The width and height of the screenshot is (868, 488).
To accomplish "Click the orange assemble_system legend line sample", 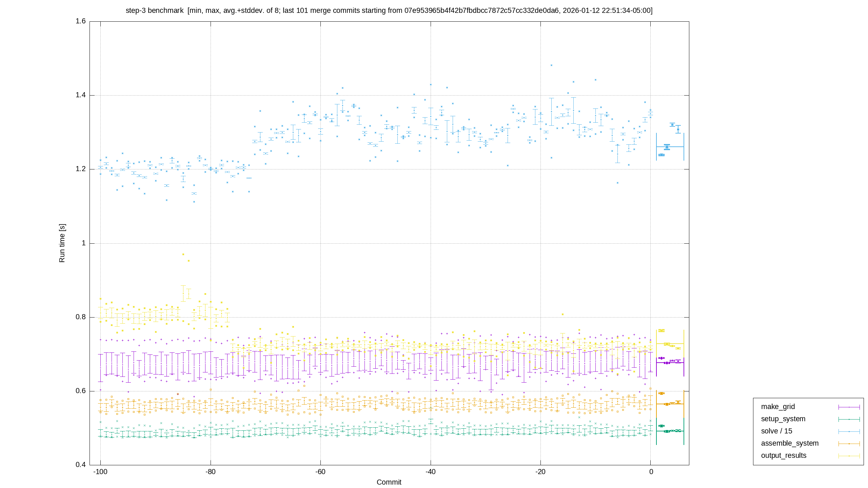I will [849, 444].
